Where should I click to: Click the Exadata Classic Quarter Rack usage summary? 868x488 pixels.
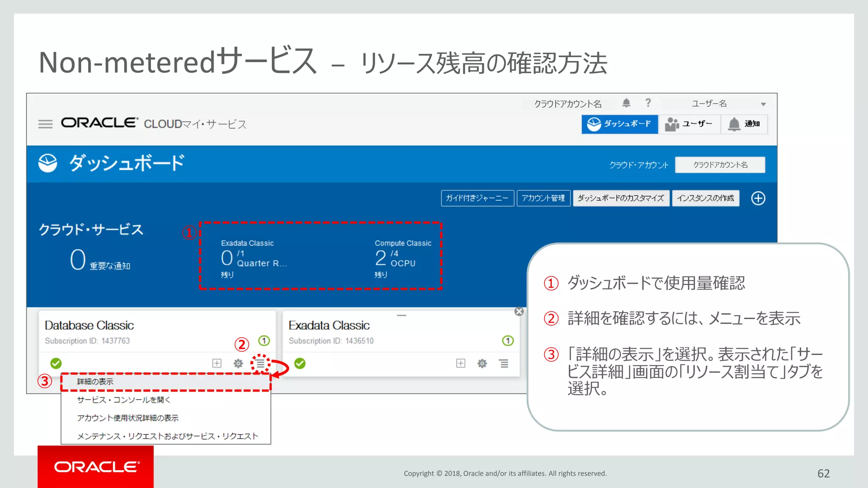(x=254, y=258)
